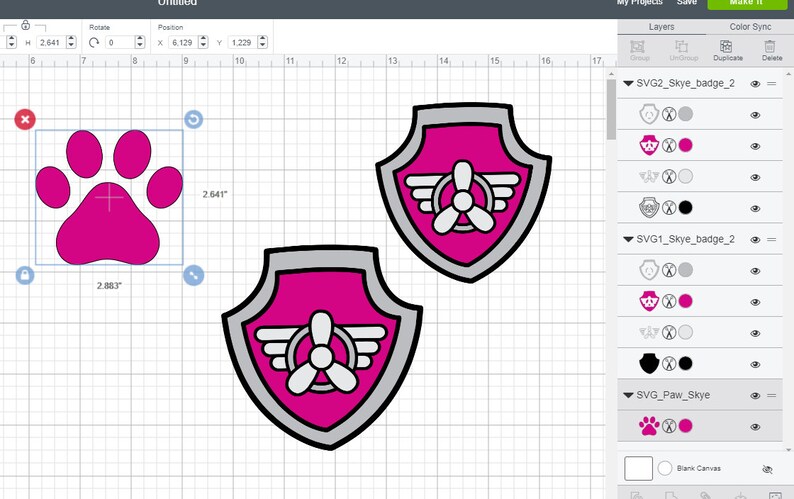This screenshot has height=499, width=794.
Task: Click the Blank Canvas white thumbnail
Action: click(x=638, y=468)
